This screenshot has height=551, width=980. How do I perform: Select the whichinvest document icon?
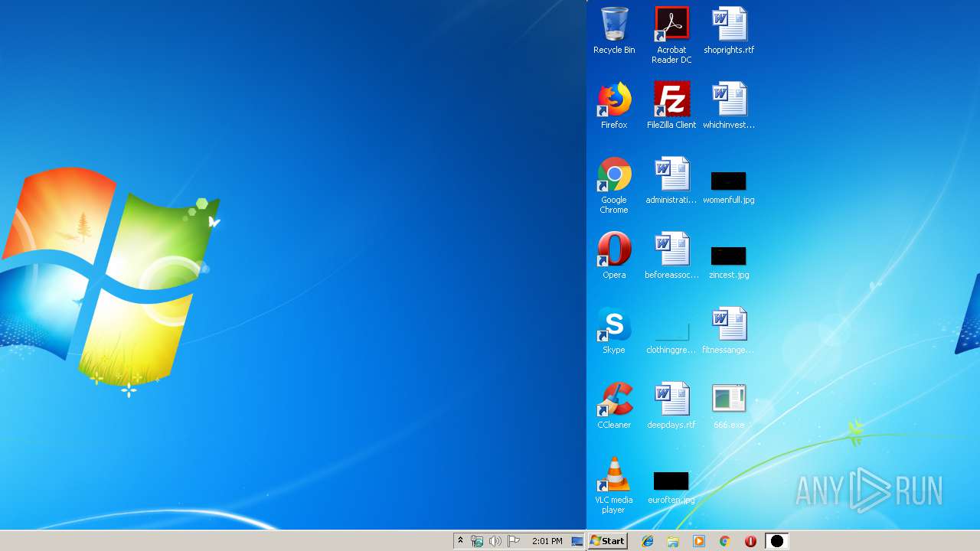729,106
